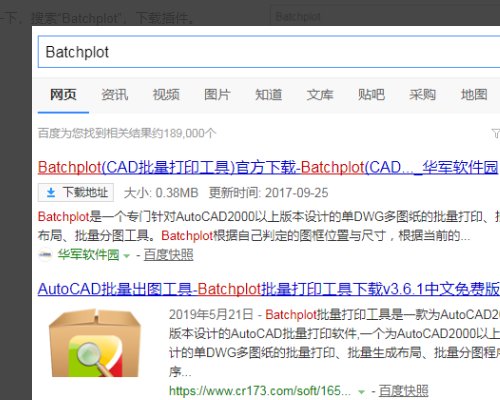Open the 贴吧 tab
The height and width of the screenshot is (400, 500).
click(x=371, y=95)
